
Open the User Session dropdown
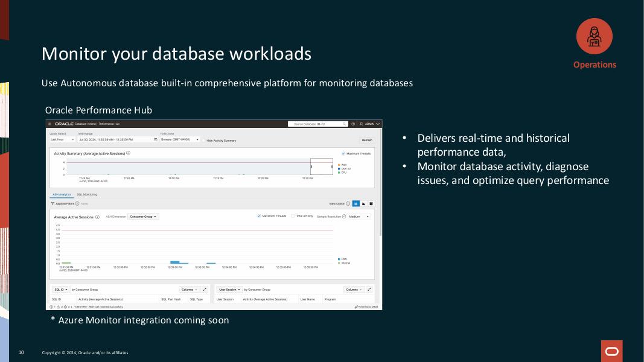(x=229, y=290)
